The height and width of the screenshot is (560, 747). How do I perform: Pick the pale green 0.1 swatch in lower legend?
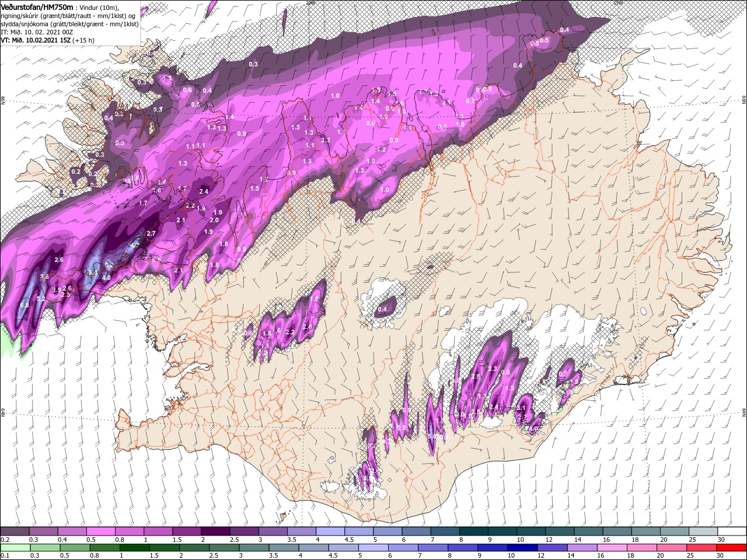pos(15,547)
